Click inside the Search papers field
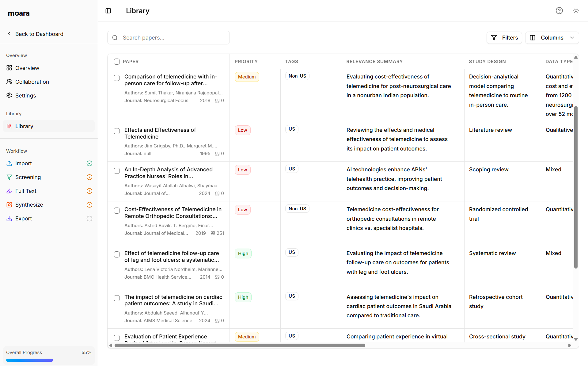 click(168, 37)
